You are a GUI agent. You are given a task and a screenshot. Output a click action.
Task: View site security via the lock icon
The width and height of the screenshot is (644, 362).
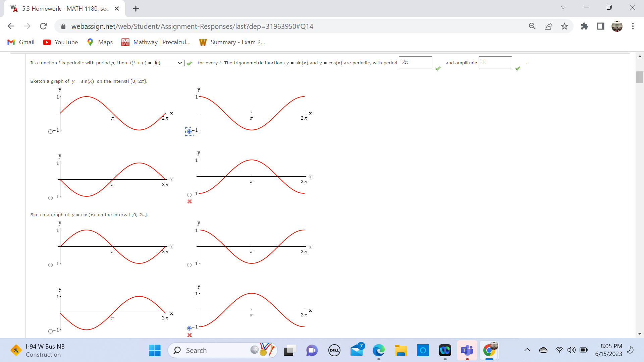pyautogui.click(x=63, y=26)
